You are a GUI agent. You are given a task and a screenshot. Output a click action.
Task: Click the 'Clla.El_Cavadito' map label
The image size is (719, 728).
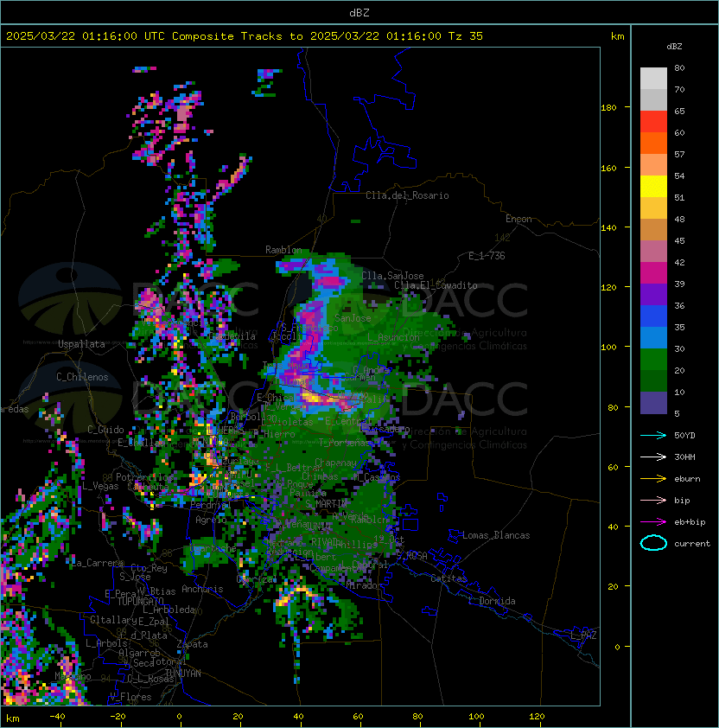436,285
